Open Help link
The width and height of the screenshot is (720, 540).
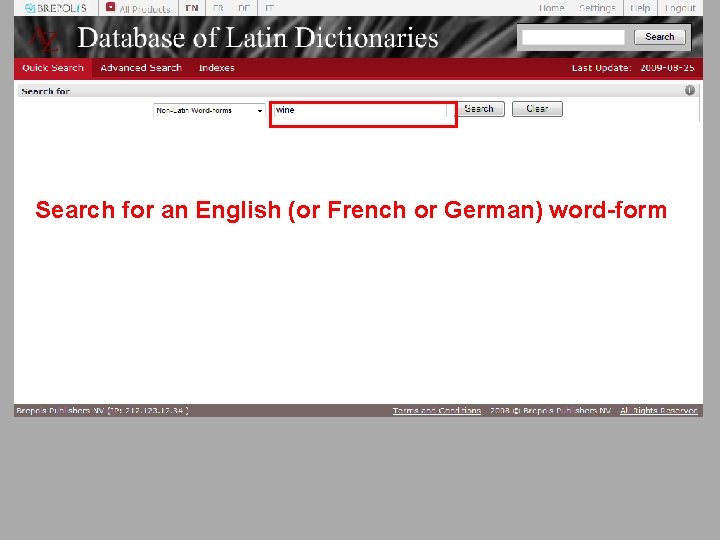click(640, 8)
